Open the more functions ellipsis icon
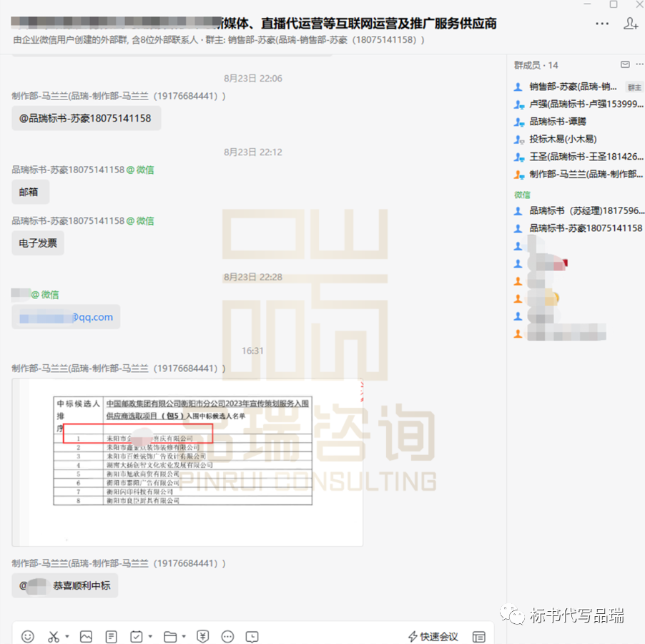Image resolution: width=645 pixels, height=644 pixels. click(227, 636)
